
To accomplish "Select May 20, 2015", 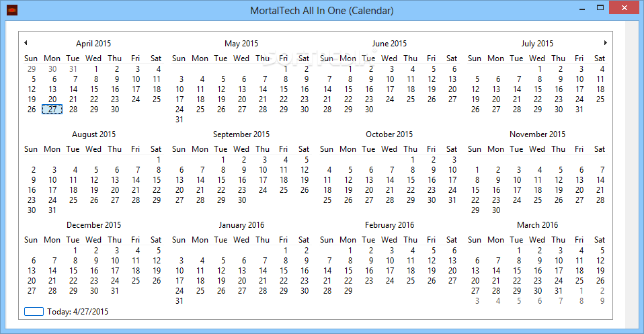I will 242,99.
